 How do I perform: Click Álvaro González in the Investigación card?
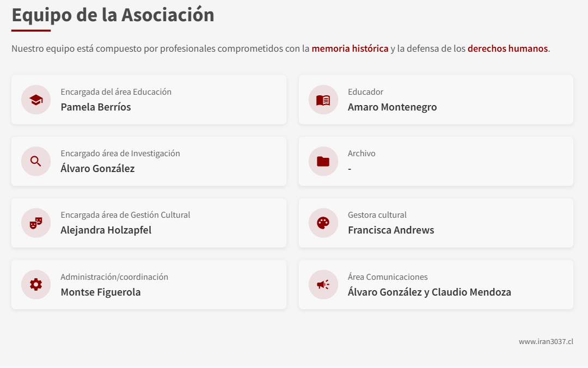click(x=97, y=169)
